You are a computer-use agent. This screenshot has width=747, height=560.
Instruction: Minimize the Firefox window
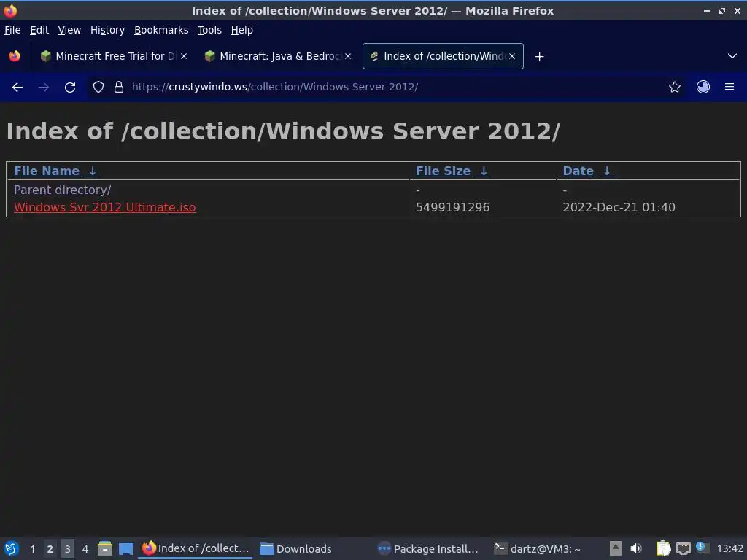coord(707,10)
